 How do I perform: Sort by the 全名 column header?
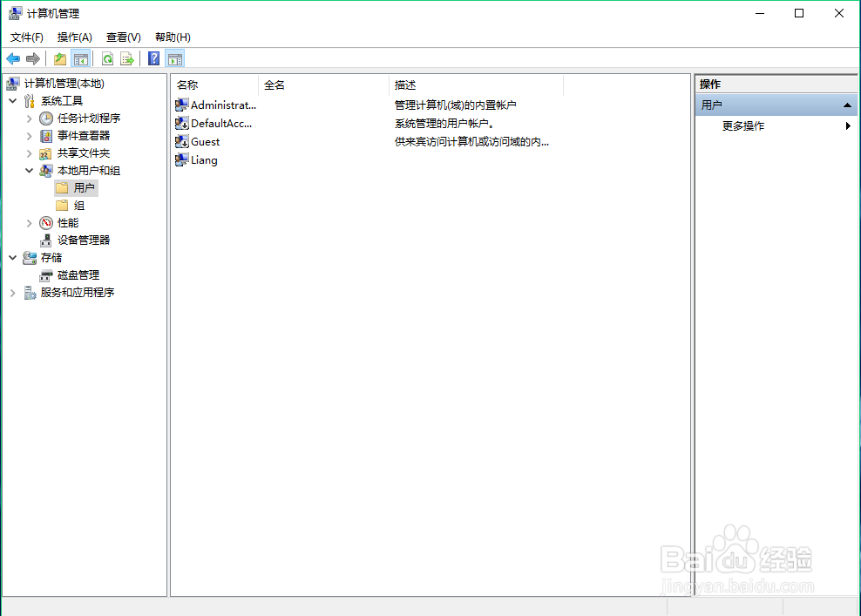pyautogui.click(x=323, y=85)
